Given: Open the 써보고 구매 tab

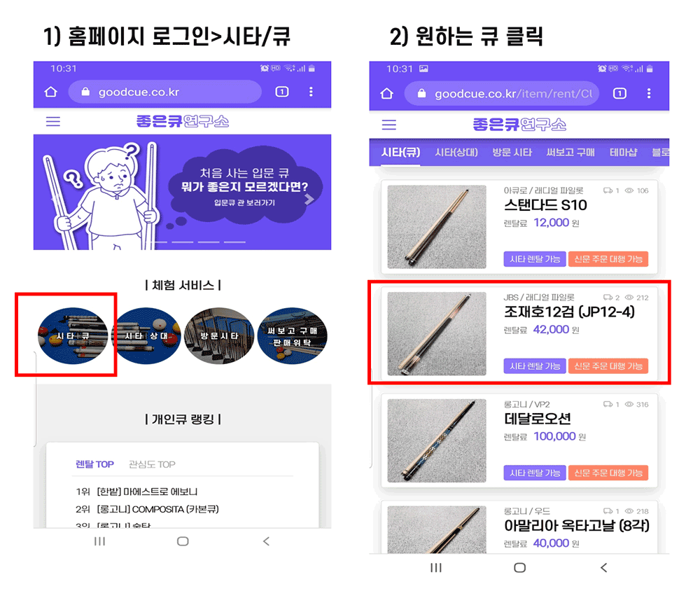Looking at the screenshot, I should click(570, 153).
